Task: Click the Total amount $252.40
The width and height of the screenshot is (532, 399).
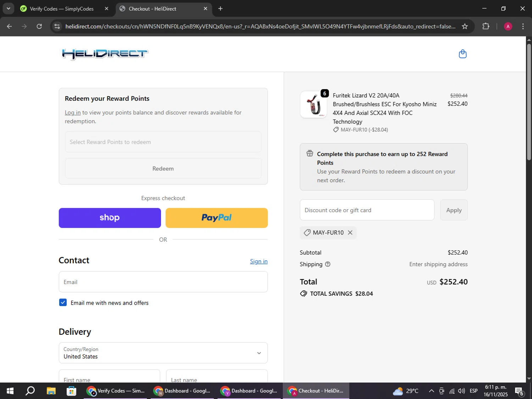Action: click(x=454, y=282)
